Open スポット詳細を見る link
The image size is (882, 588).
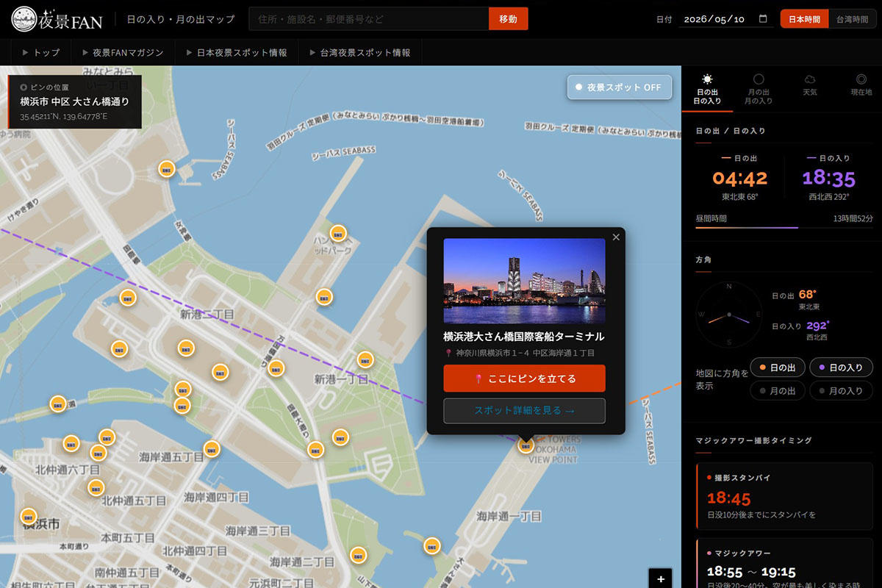pyautogui.click(x=524, y=411)
